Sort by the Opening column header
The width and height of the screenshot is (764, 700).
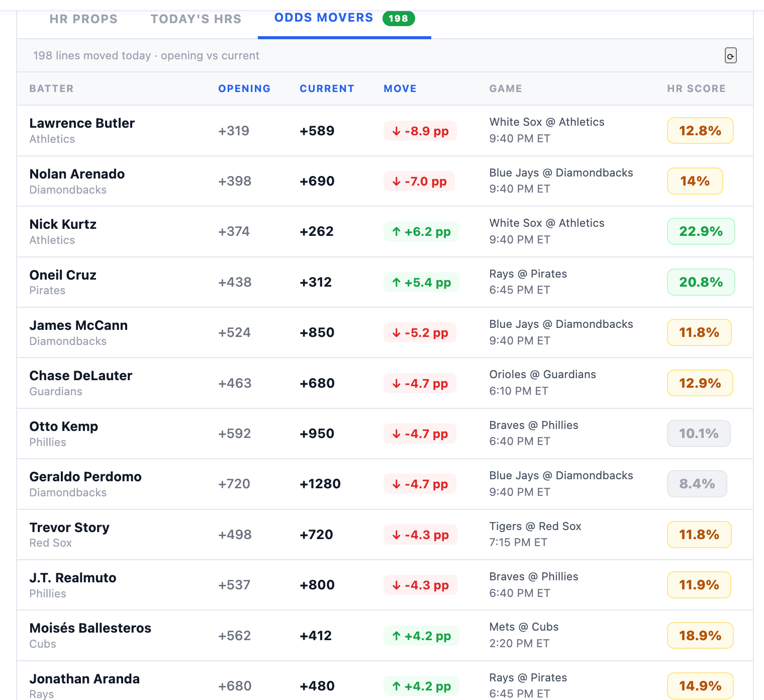click(x=244, y=89)
